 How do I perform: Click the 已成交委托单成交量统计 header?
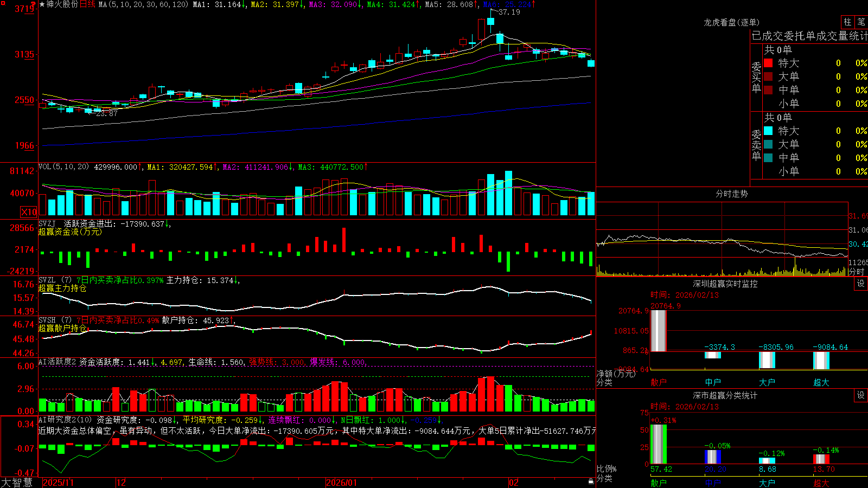click(809, 36)
